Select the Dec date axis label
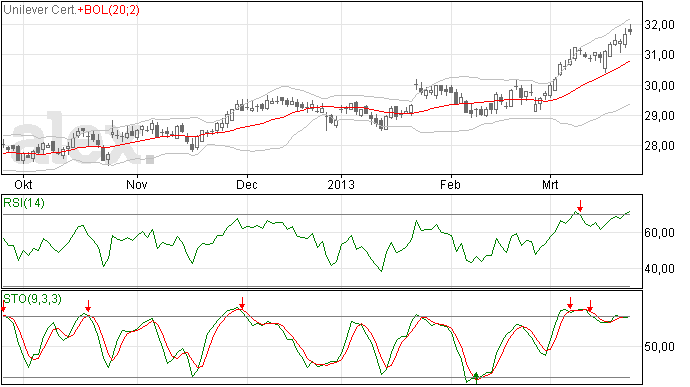 click(247, 184)
